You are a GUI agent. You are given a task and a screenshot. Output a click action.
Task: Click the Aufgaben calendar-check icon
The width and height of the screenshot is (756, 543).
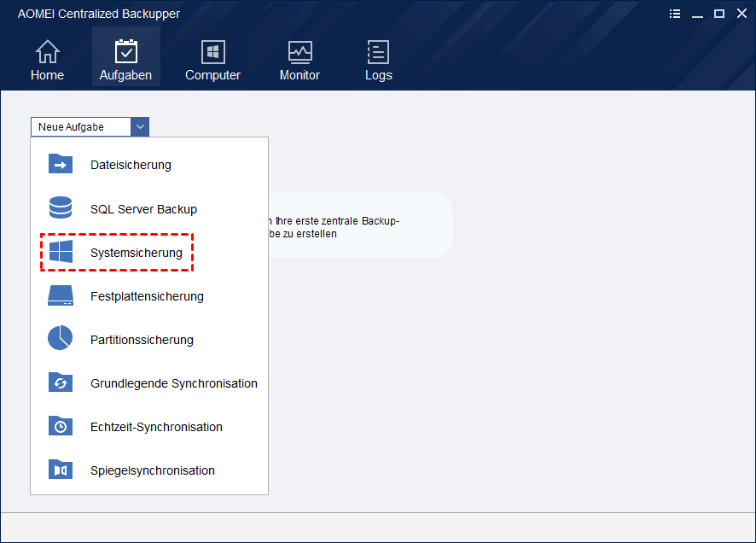coord(125,51)
